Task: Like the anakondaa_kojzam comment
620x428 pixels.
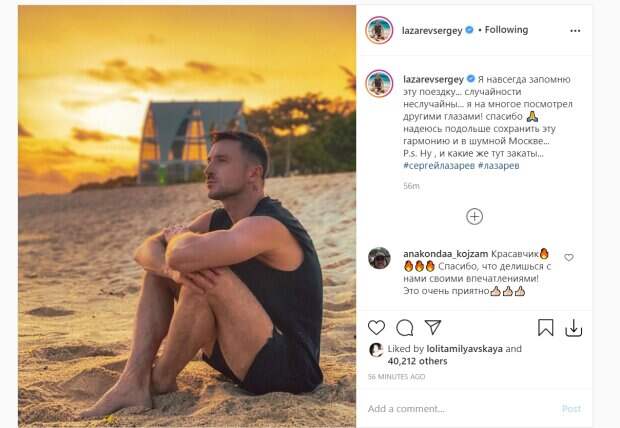Action: pyautogui.click(x=569, y=258)
